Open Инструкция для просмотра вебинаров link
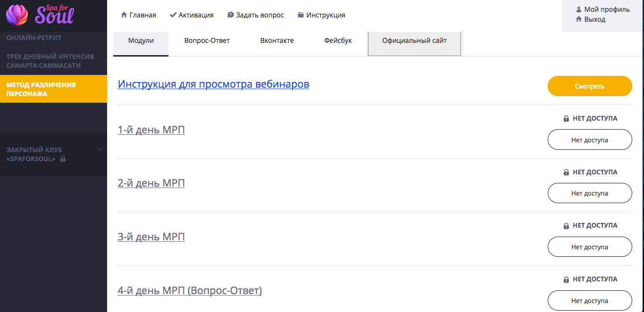644x312 pixels. click(x=213, y=84)
